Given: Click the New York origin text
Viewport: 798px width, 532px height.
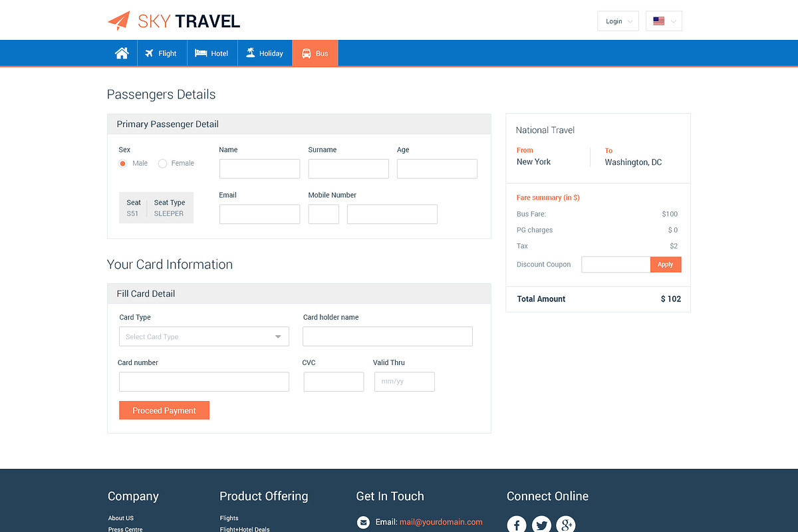Looking at the screenshot, I should 534,162.
